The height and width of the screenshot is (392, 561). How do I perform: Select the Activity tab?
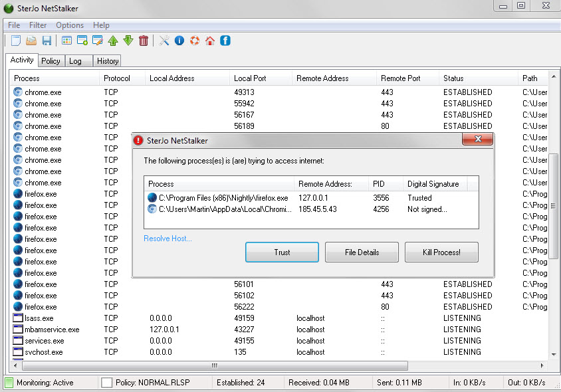(x=22, y=60)
